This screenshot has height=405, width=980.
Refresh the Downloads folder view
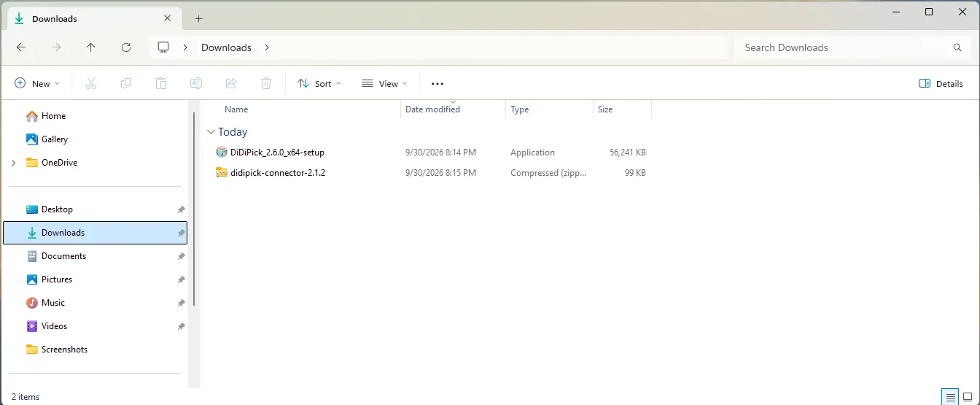pyautogui.click(x=126, y=47)
